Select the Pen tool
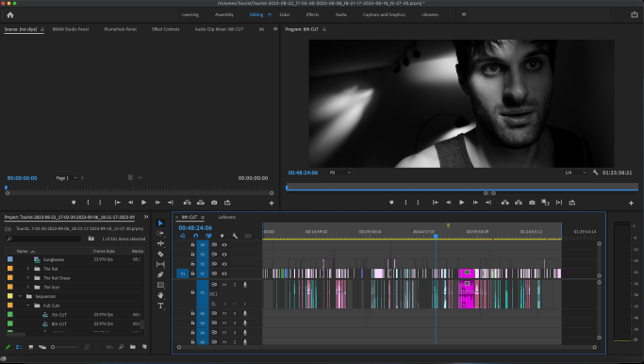Viewport: 644px width, 364px height. click(160, 274)
